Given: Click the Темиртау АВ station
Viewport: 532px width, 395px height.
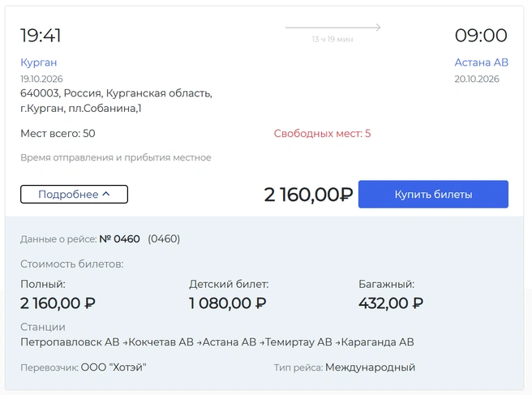Looking at the screenshot, I should pyautogui.click(x=298, y=342).
